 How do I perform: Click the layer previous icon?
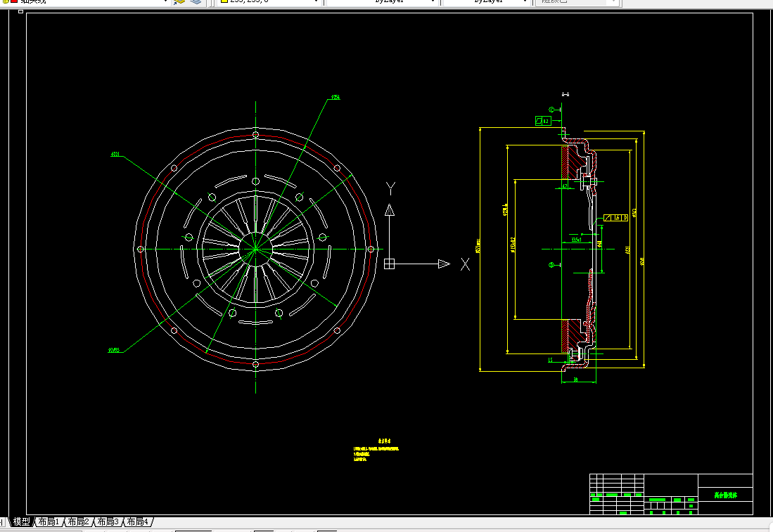click(196, 2)
